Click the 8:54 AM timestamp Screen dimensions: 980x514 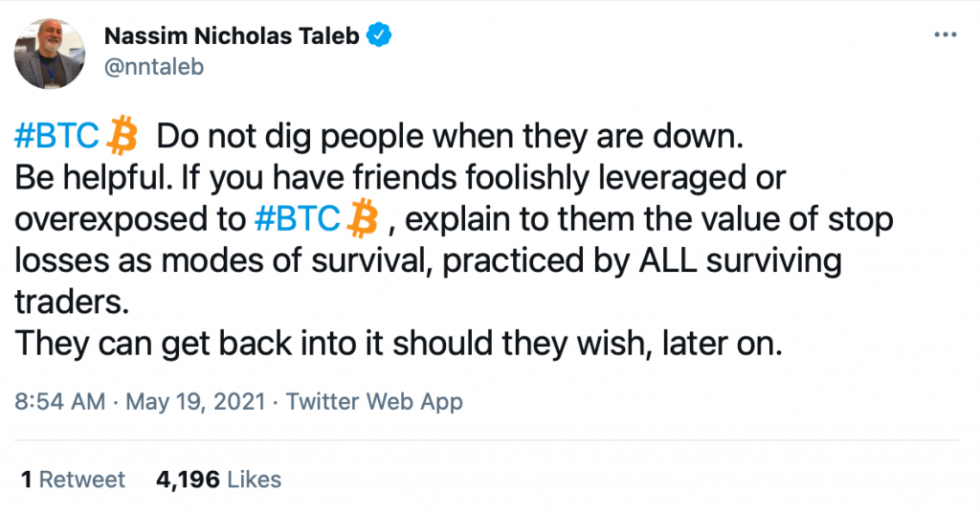(59, 401)
